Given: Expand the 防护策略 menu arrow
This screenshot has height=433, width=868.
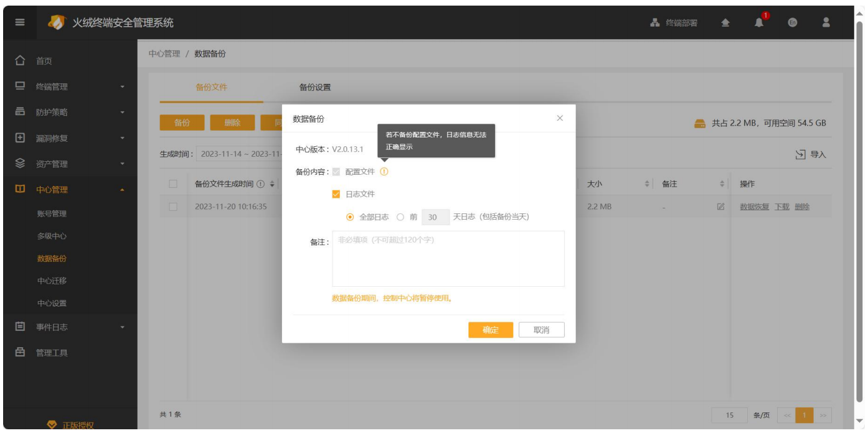Looking at the screenshot, I should coord(123,113).
